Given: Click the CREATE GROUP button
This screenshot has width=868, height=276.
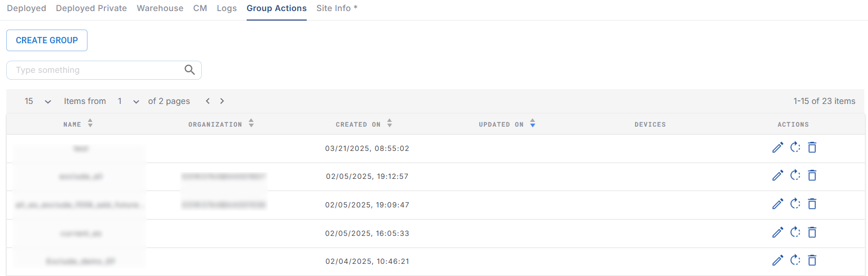Looking at the screenshot, I should (x=47, y=41).
